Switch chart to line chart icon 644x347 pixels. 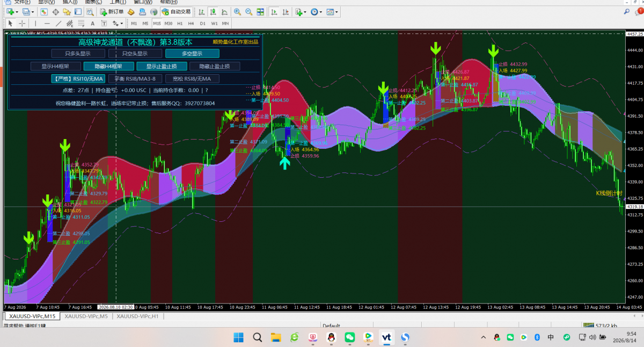click(x=224, y=12)
